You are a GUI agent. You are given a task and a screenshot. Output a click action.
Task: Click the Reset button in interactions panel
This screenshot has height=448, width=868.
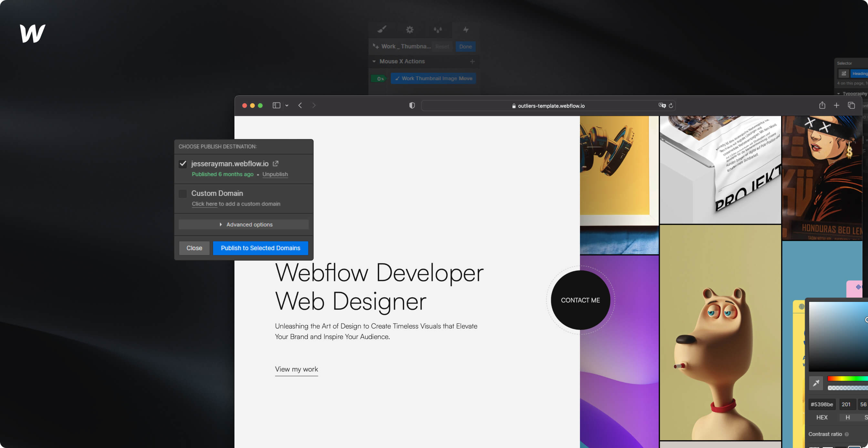pos(442,47)
